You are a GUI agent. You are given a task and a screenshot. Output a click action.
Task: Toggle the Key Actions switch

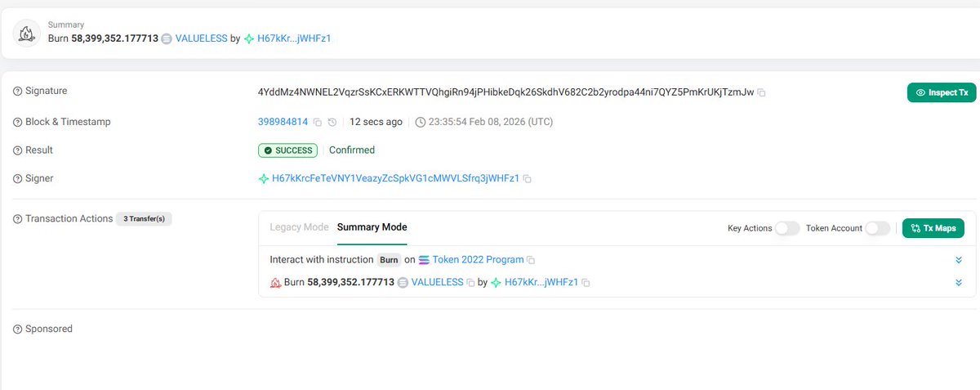pos(787,228)
